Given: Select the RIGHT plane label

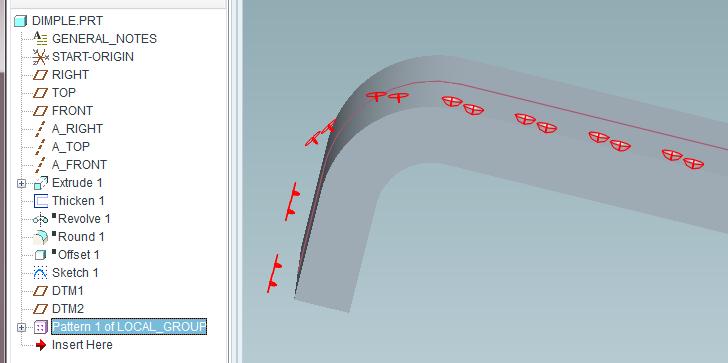Looking at the screenshot, I should click(x=71, y=75).
